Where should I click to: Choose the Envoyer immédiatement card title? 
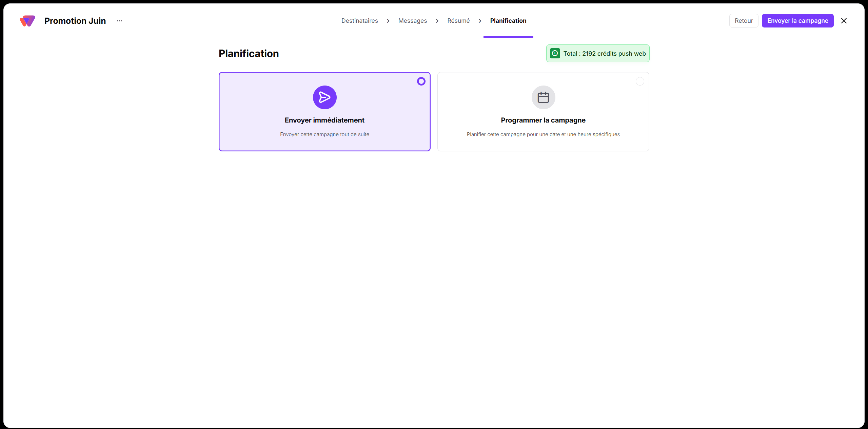(x=324, y=120)
